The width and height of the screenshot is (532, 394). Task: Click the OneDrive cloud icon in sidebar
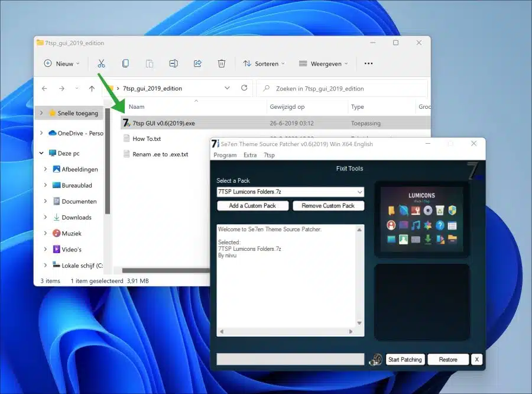click(52, 133)
